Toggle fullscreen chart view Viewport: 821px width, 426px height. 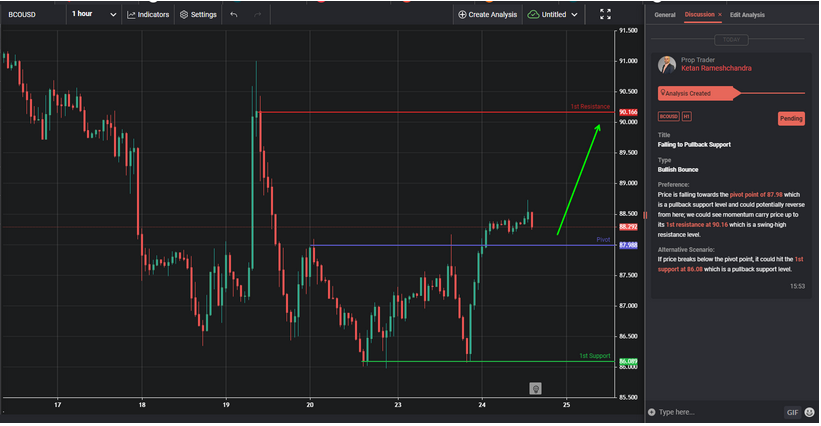[x=605, y=14]
